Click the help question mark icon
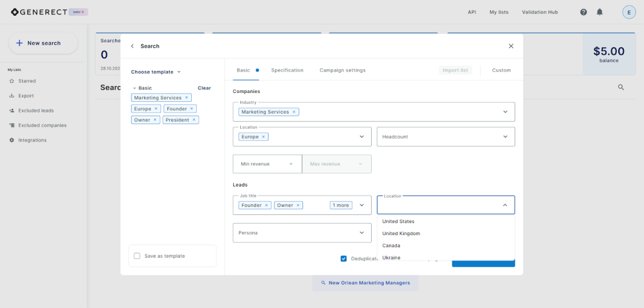 point(584,12)
